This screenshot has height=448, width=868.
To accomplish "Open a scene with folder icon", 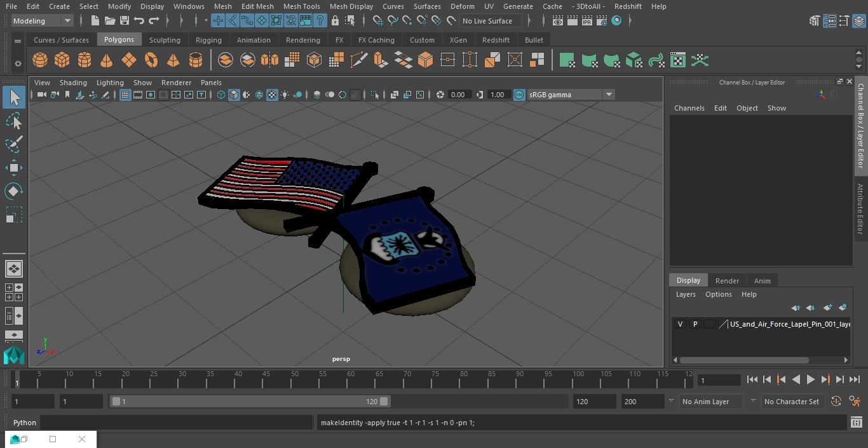I will [110, 21].
